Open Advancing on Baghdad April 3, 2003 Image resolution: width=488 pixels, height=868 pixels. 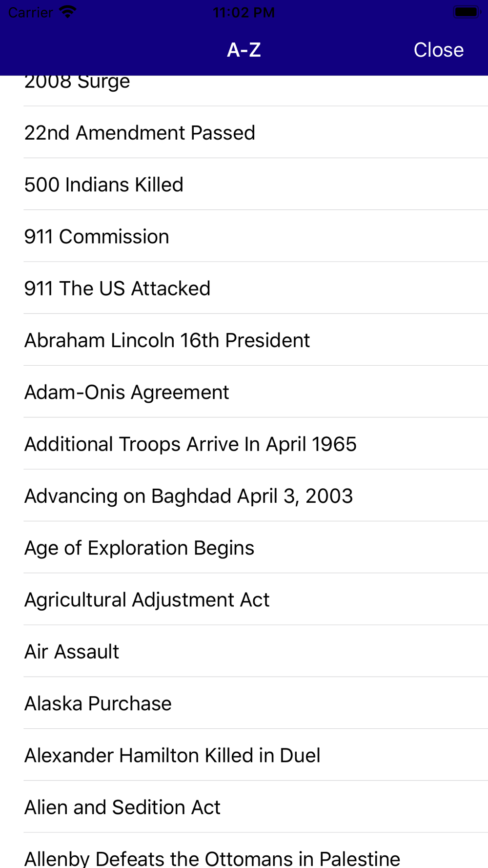point(188,496)
